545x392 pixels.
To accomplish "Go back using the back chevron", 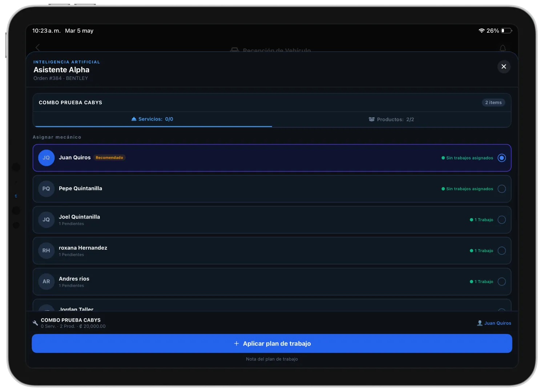I will [37, 48].
